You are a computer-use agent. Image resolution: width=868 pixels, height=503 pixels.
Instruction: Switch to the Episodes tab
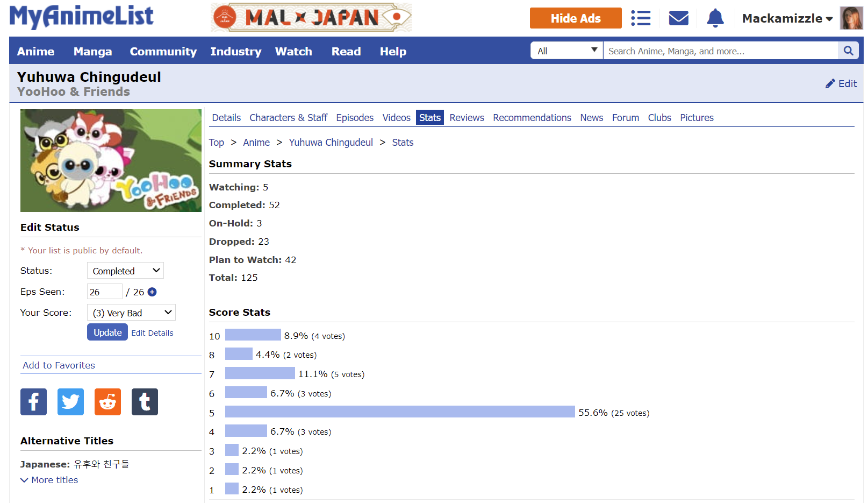355,118
